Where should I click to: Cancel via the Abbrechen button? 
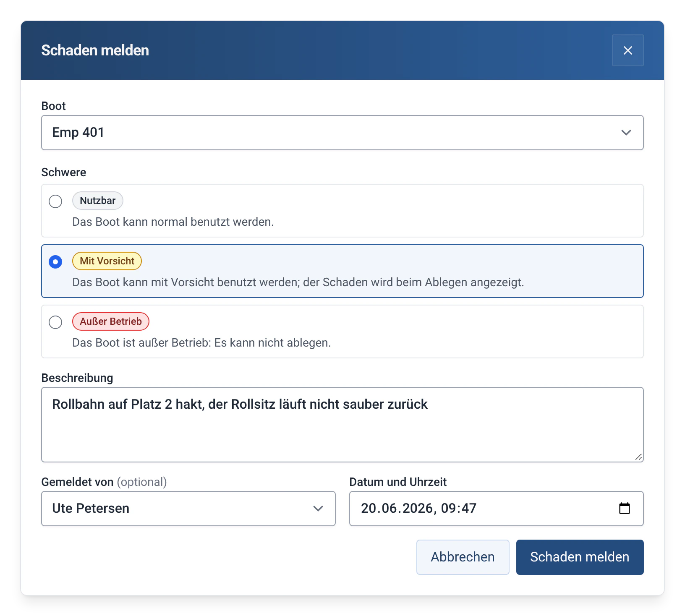coord(463,557)
